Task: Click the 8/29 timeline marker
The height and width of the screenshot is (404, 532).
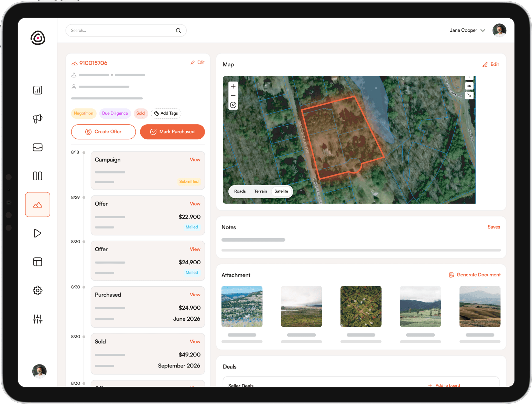Action: (x=84, y=198)
